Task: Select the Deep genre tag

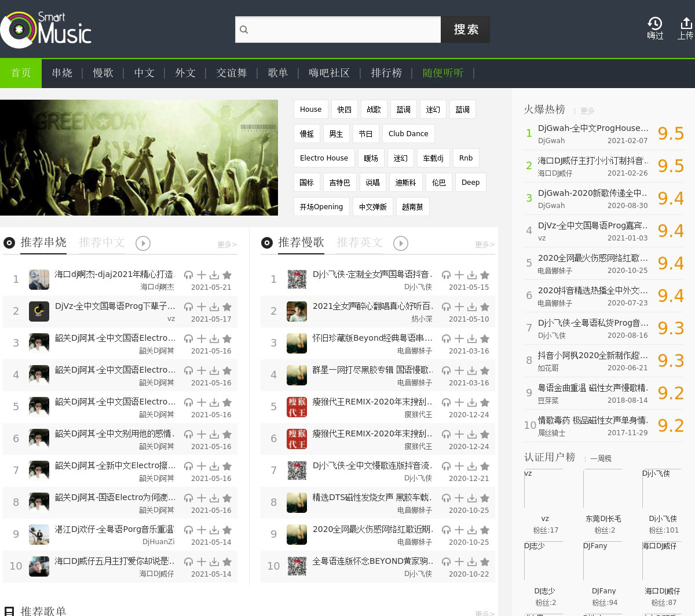Action: [x=470, y=183]
